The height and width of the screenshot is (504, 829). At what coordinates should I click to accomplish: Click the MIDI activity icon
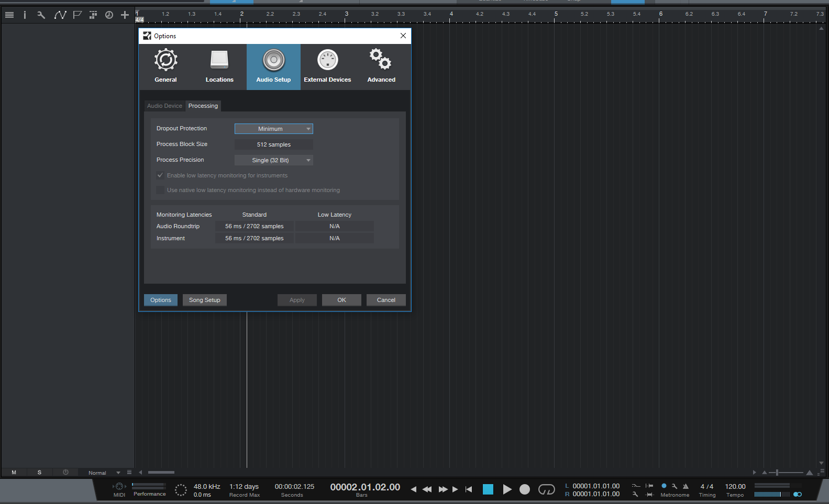119,487
